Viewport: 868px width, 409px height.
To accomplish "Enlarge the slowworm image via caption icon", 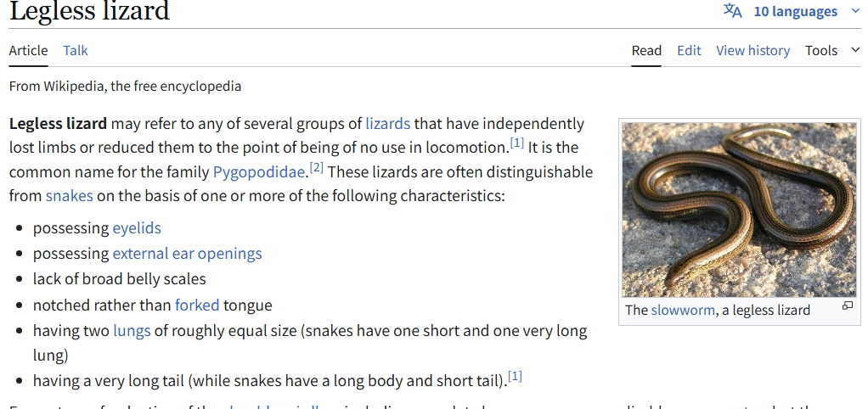I will click(x=847, y=305).
